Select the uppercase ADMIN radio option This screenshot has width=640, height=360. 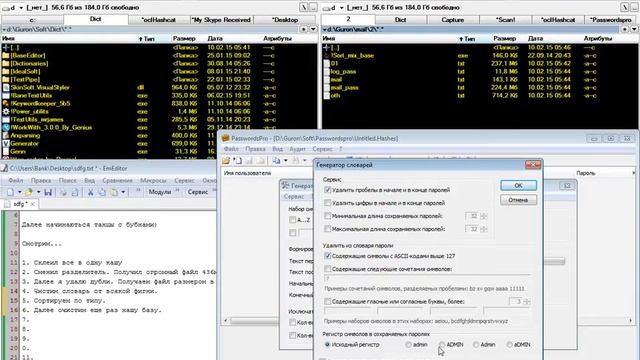coord(442,344)
